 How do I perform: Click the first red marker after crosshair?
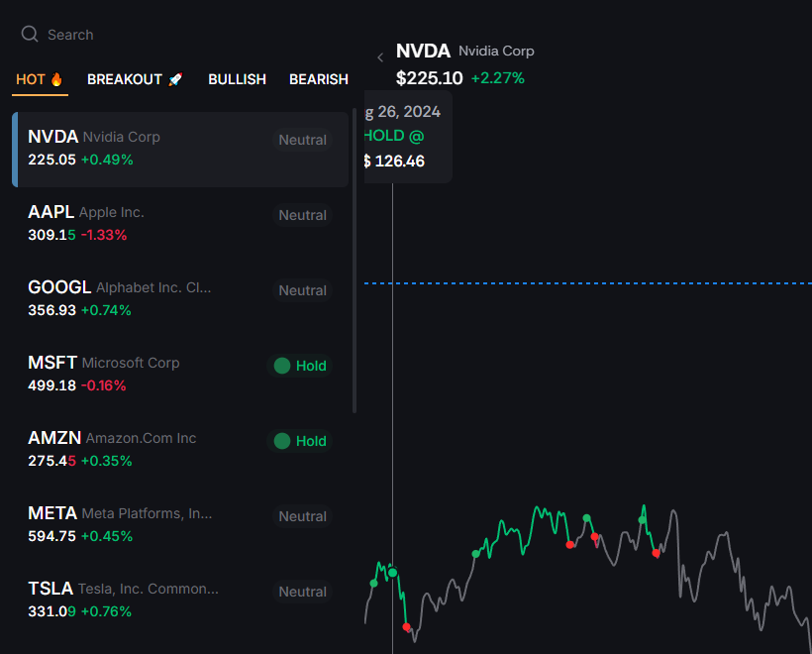pyautogui.click(x=407, y=627)
